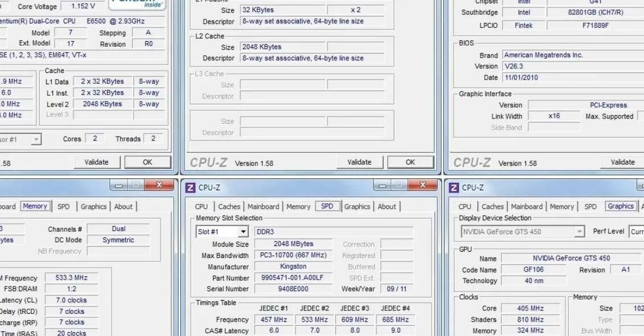Click Validate in the L2 Cache window
The width and height of the screenshot is (644, 336).
[x=360, y=162]
